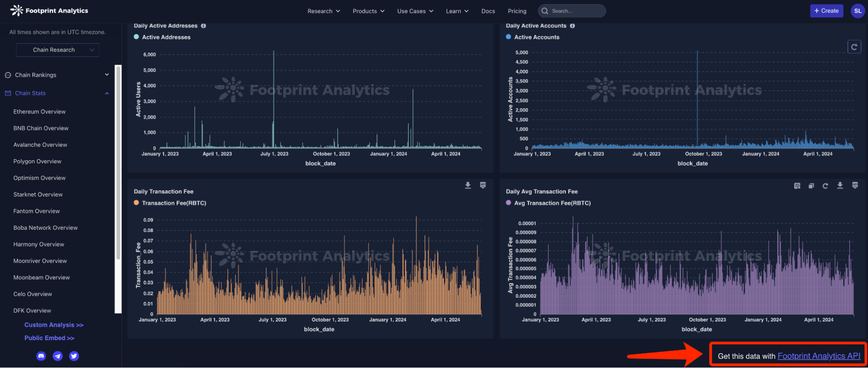The image size is (868, 368).
Task: Go to the Pricing page
Action: tap(517, 11)
